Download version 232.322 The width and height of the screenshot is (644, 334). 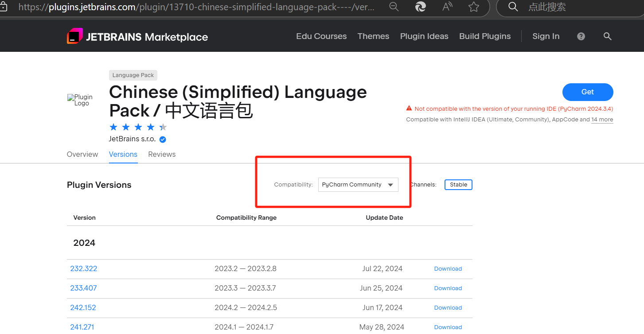point(448,269)
